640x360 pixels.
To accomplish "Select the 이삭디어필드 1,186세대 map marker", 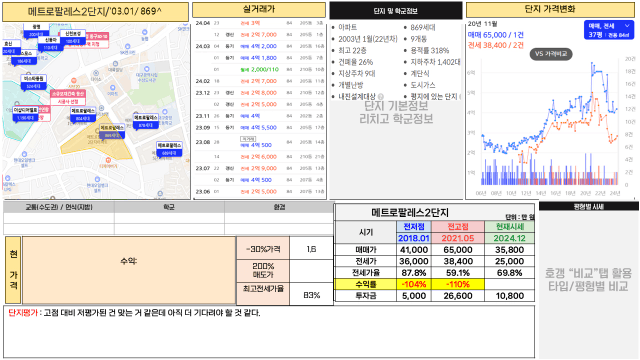I will click(x=25, y=114).
